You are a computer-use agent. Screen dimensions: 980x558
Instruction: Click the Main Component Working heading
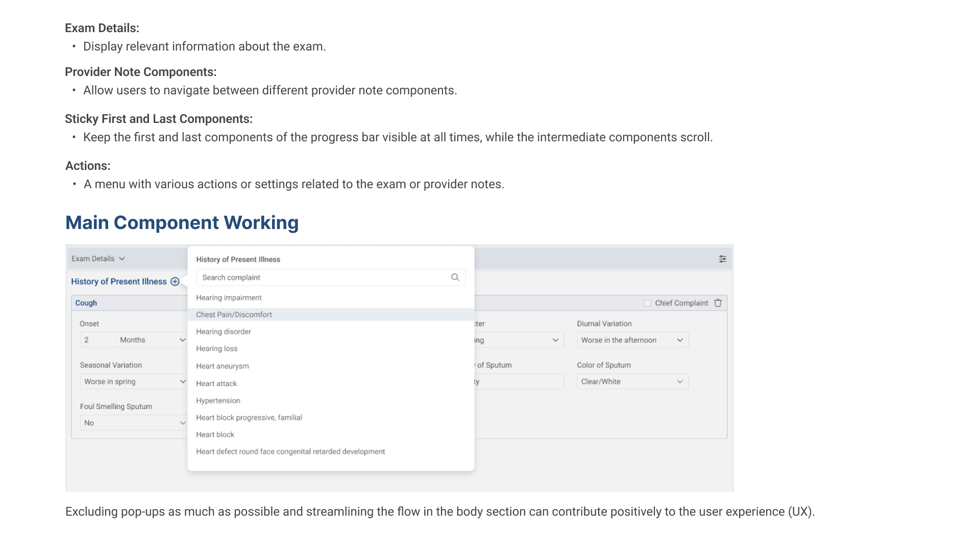tap(182, 223)
